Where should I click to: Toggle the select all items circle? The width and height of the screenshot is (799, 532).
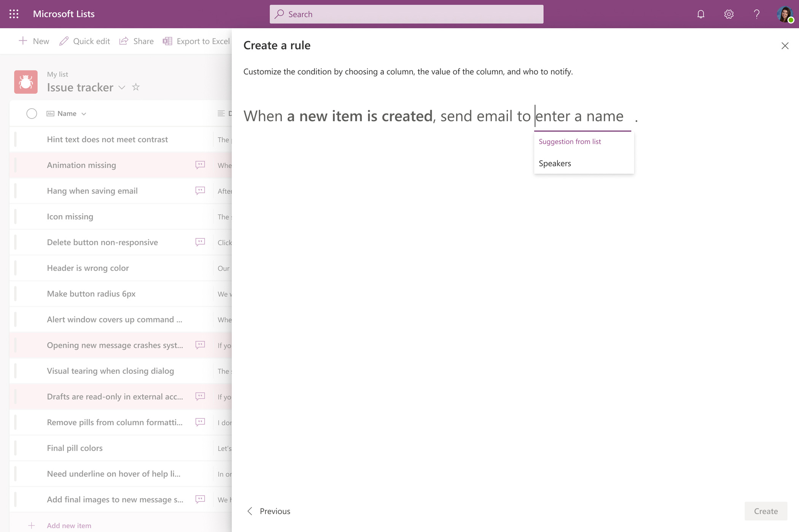[x=32, y=113]
